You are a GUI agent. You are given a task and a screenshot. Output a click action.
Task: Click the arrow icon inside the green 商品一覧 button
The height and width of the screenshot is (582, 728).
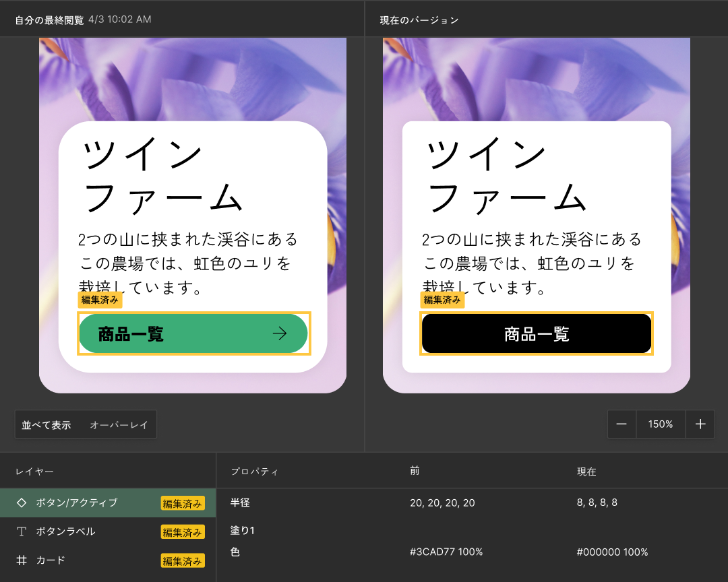point(280,333)
